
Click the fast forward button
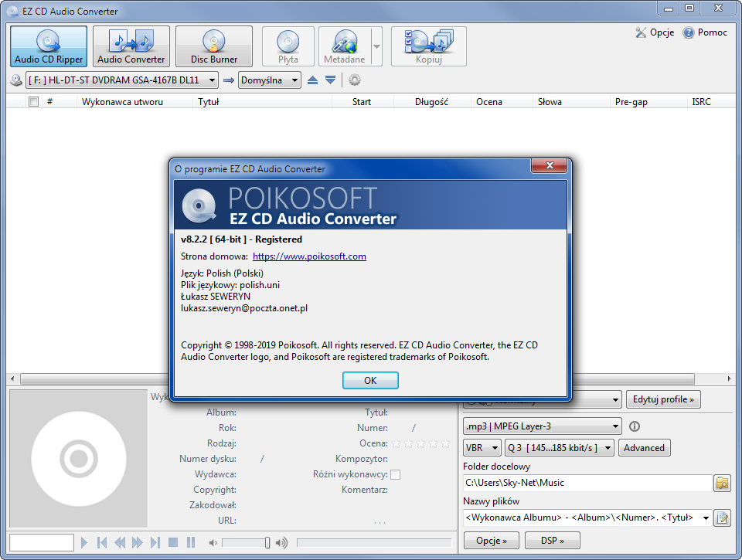(x=138, y=542)
